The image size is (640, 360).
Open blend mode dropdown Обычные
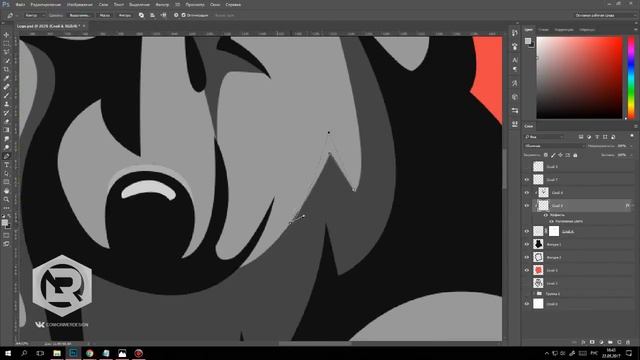pos(554,146)
